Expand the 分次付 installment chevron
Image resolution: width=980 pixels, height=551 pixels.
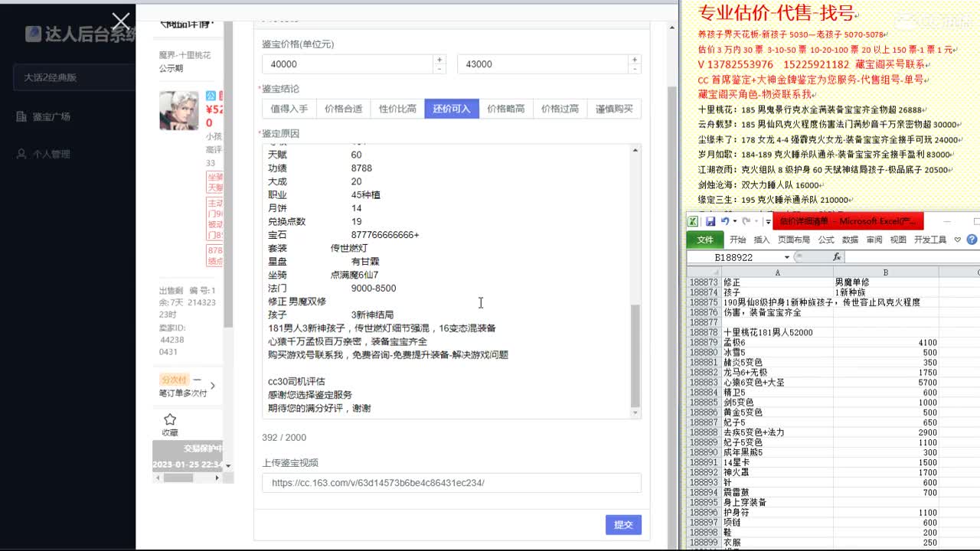coord(213,386)
